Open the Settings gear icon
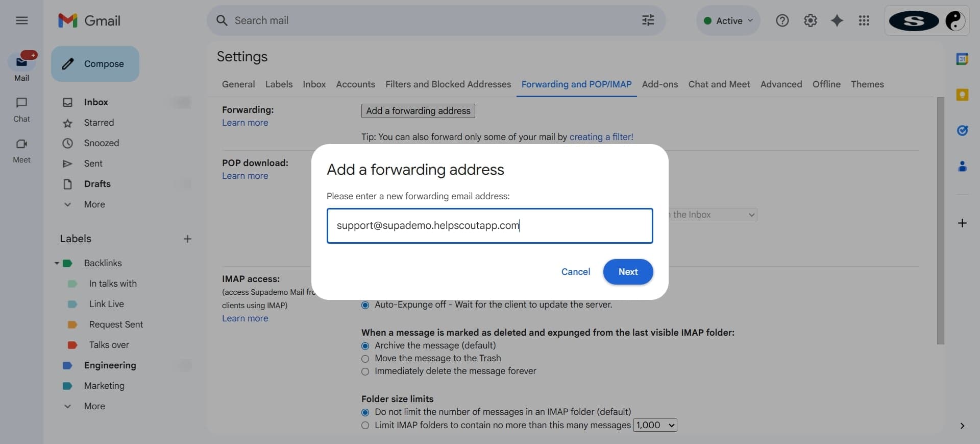The image size is (980, 444). click(x=810, y=20)
